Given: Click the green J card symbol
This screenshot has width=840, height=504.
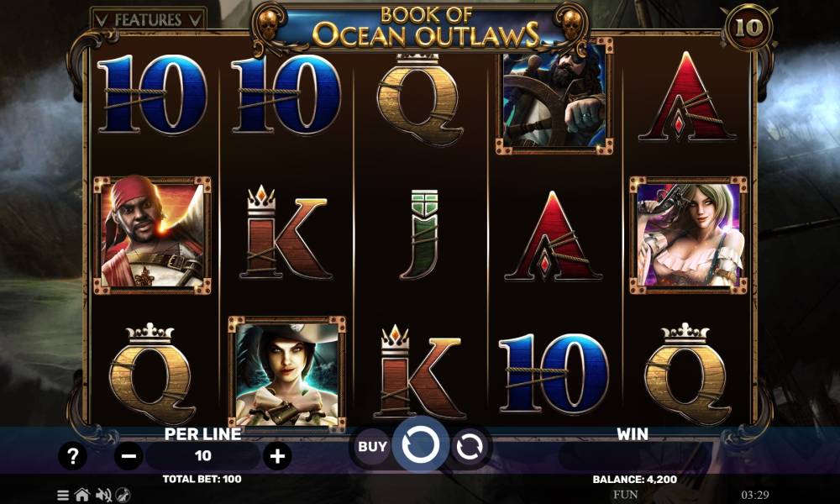Looking at the screenshot, I should [x=420, y=234].
